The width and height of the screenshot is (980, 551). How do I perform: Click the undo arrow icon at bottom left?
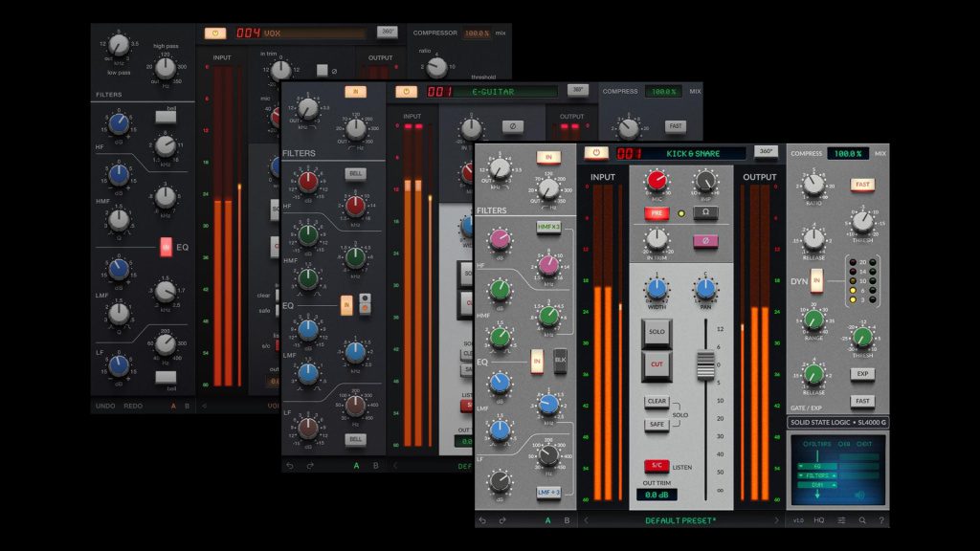tap(482, 519)
